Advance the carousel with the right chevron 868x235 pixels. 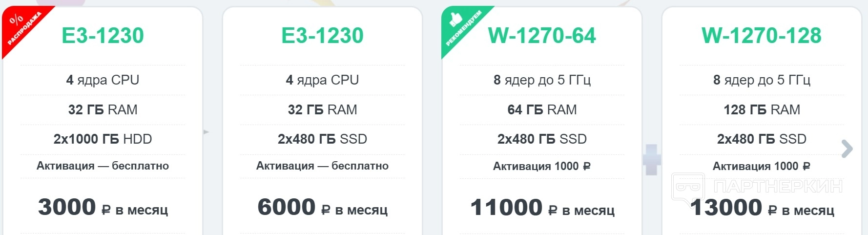pyautogui.click(x=847, y=149)
